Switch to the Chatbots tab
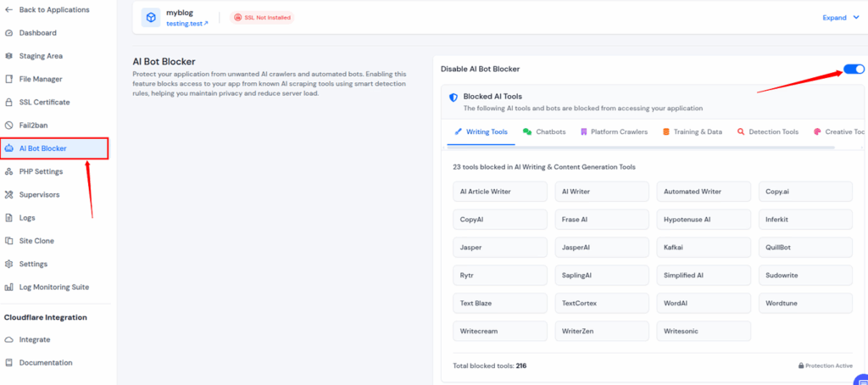Image resolution: width=868 pixels, height=385 pixels. coord(544,131)
